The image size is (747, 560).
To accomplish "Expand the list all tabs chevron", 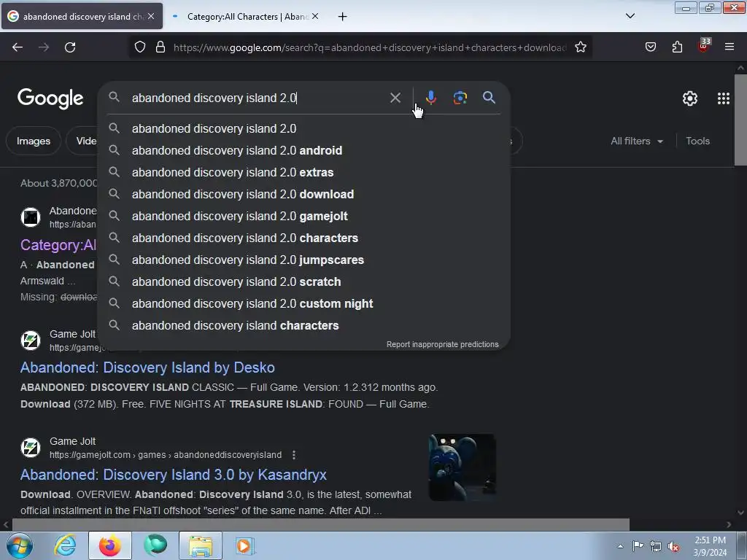I will [630, 16].
